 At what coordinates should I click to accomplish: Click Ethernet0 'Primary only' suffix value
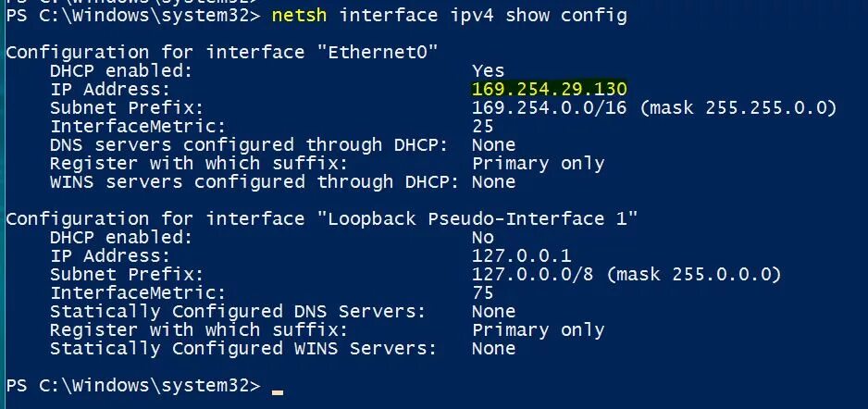(538, 164)
